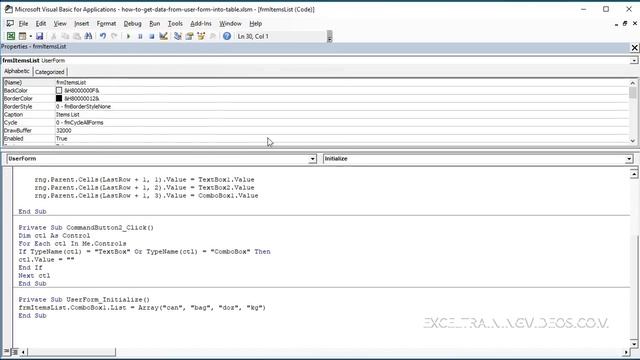The width and height of the screenshot is (640, 360).
Task: Open the File menu
Action: 23,24
